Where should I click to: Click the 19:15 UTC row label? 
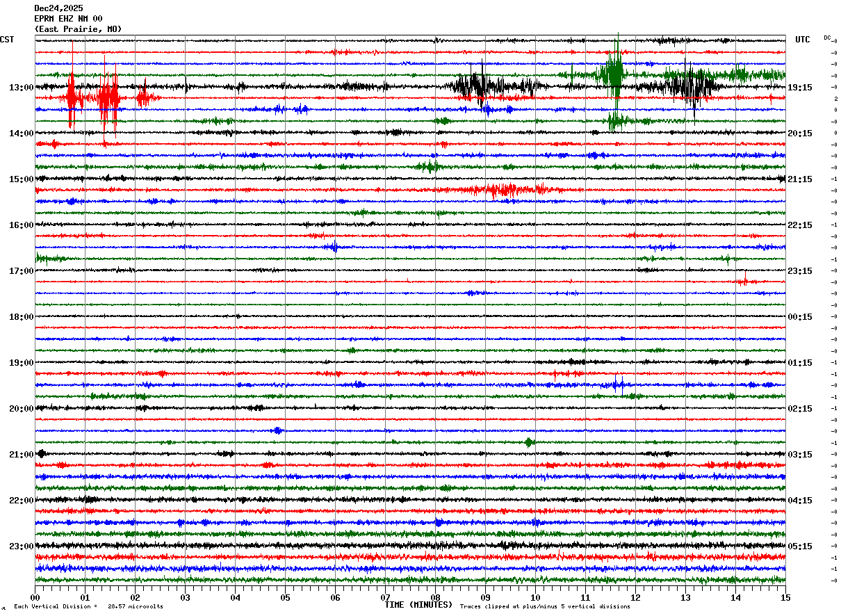coord(800,88)
